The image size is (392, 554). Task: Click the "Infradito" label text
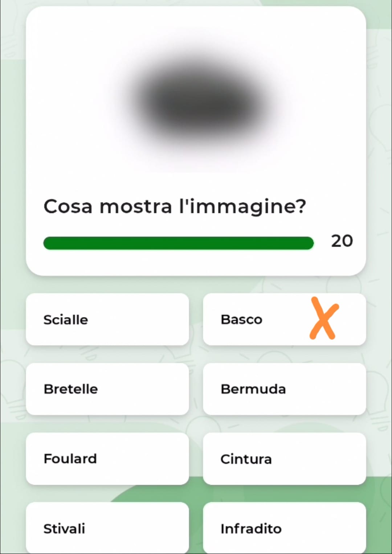point(251,529)
